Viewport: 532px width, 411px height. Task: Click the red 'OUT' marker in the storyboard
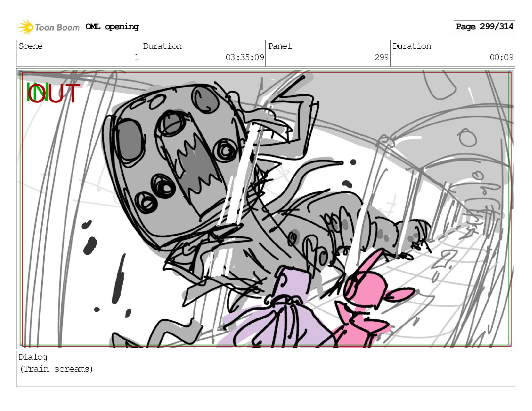click(54, 93)
